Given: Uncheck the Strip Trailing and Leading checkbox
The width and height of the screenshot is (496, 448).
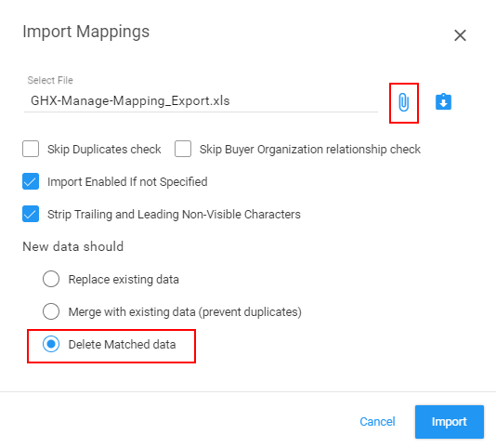Looking at the screenshot, I should [31, 214].
